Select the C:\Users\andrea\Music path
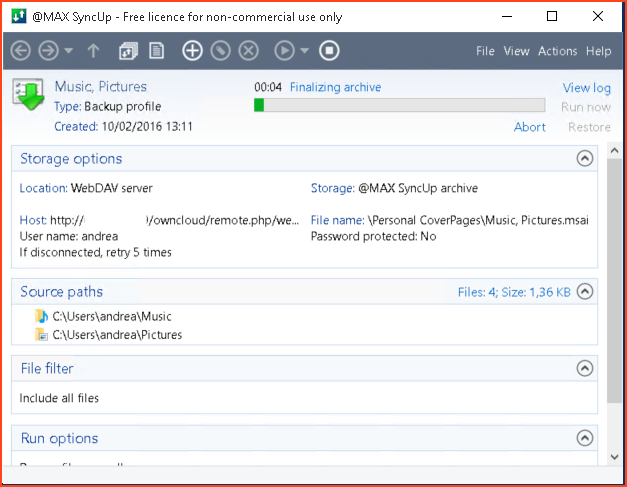 click(112, 316)
